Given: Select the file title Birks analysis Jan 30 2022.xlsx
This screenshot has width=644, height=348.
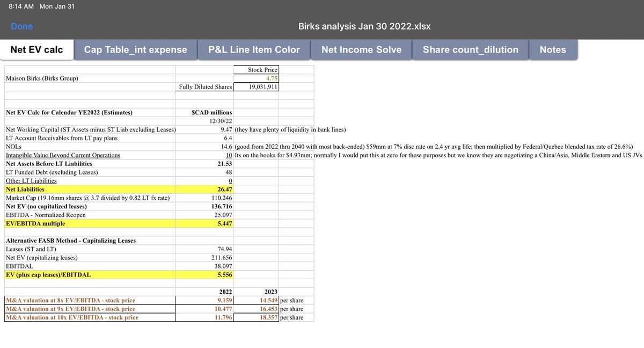Looking at the screenshot, I should (365, 26).
